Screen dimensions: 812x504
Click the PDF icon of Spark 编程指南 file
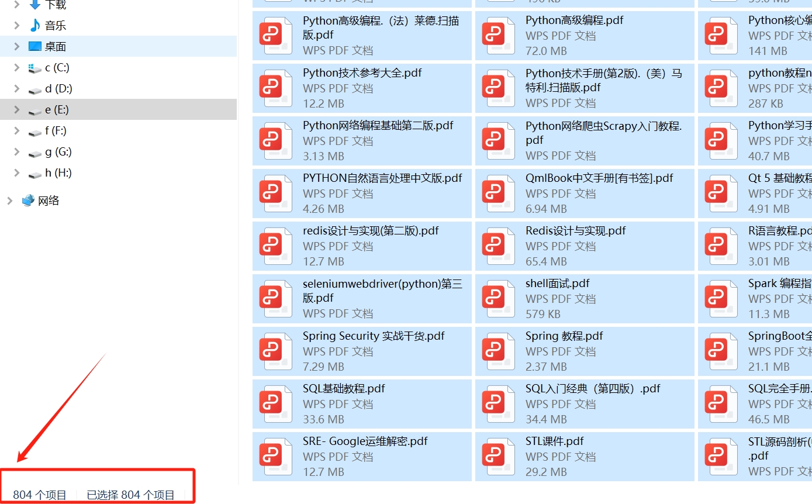pyautogui.click(x=721, y=299)
